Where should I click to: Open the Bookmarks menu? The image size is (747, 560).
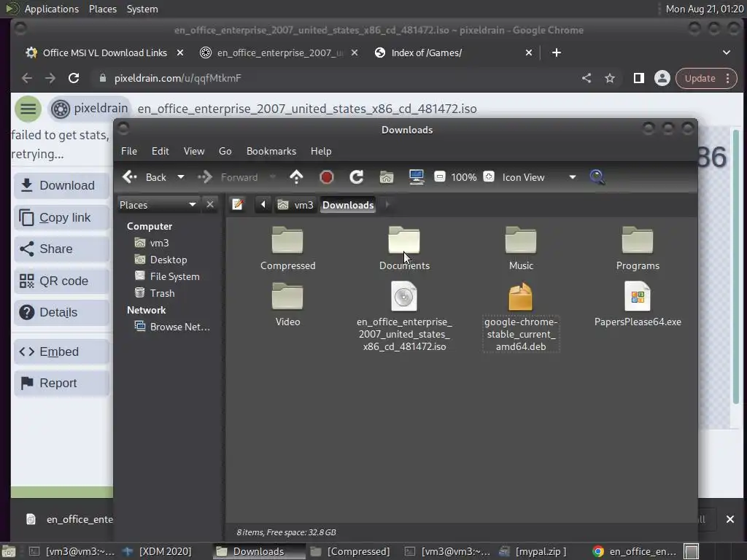[x=271, y=151]
